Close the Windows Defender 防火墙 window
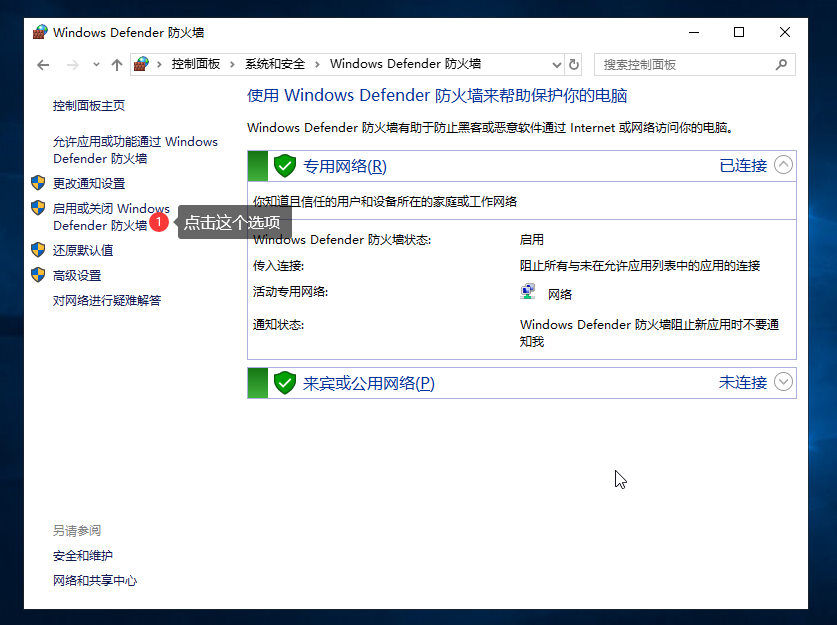This screenshot has width=837, height=625. click(785, 32)
